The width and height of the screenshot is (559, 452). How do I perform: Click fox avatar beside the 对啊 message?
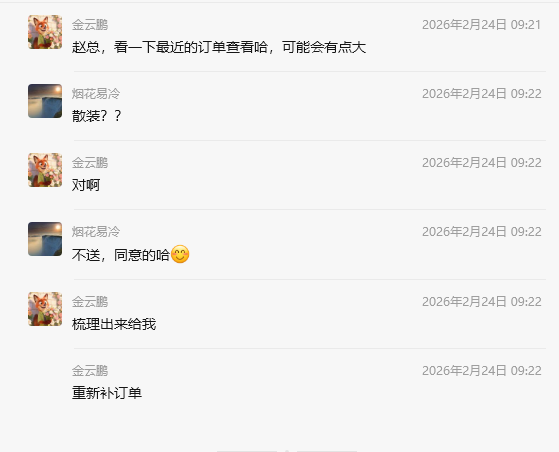[45, 170]
